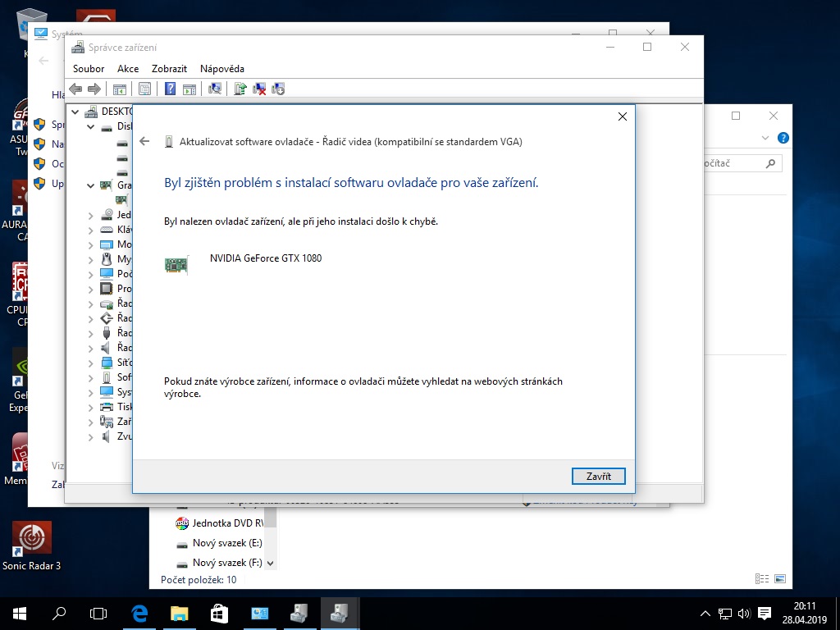
Task: Click the Zavřít button
Action: pyautogui.click(x=598, y=477)
